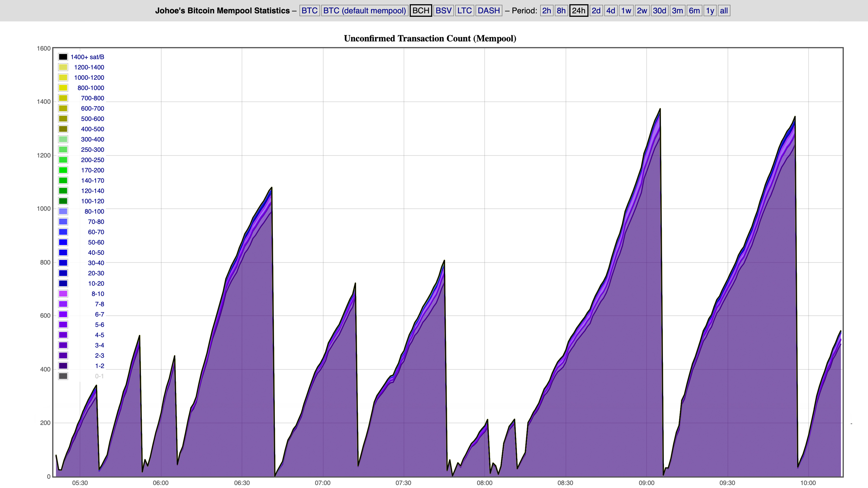Toggle the 1000-1200 legend swatch
Screen dimensions: 868x488
(x=63, y=78)
